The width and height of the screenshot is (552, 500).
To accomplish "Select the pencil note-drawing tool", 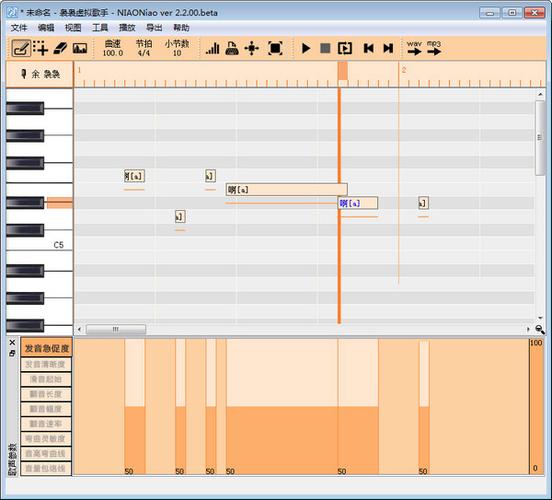I will [x=21, y=48].
